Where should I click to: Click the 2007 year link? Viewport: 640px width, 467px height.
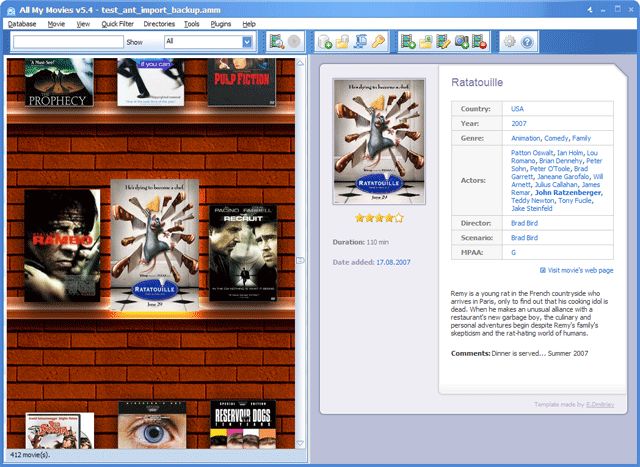tap(519, 124)
